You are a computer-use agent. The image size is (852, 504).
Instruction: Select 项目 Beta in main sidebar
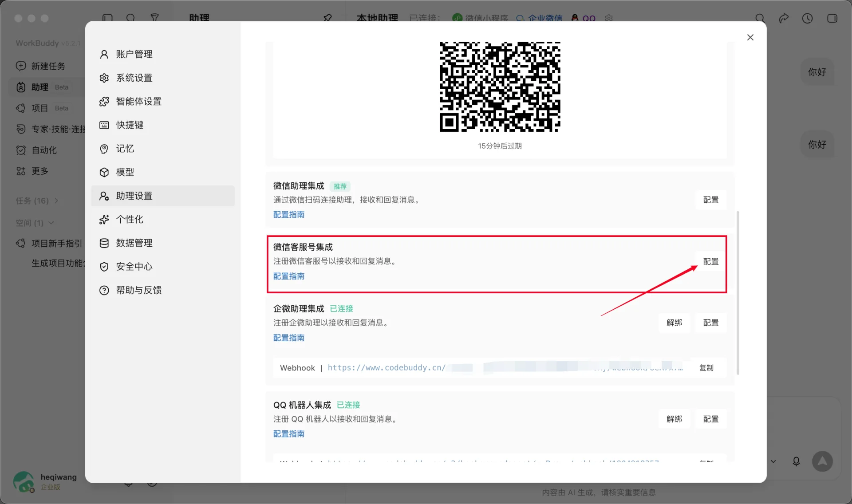coord(47,108)
